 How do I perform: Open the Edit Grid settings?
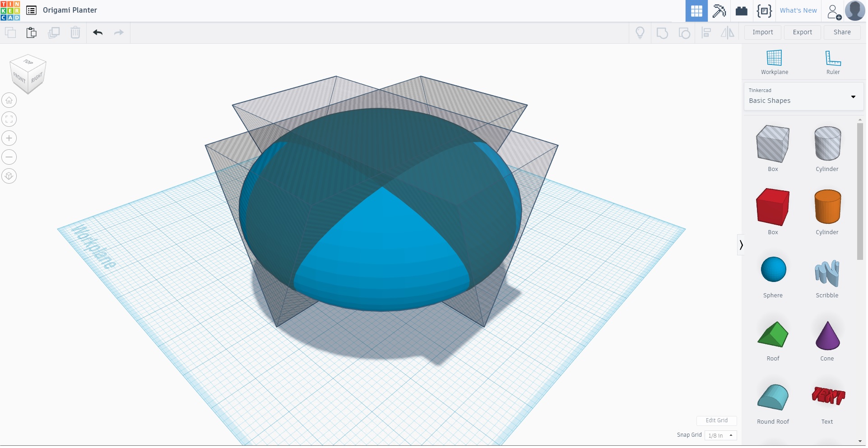717,420
